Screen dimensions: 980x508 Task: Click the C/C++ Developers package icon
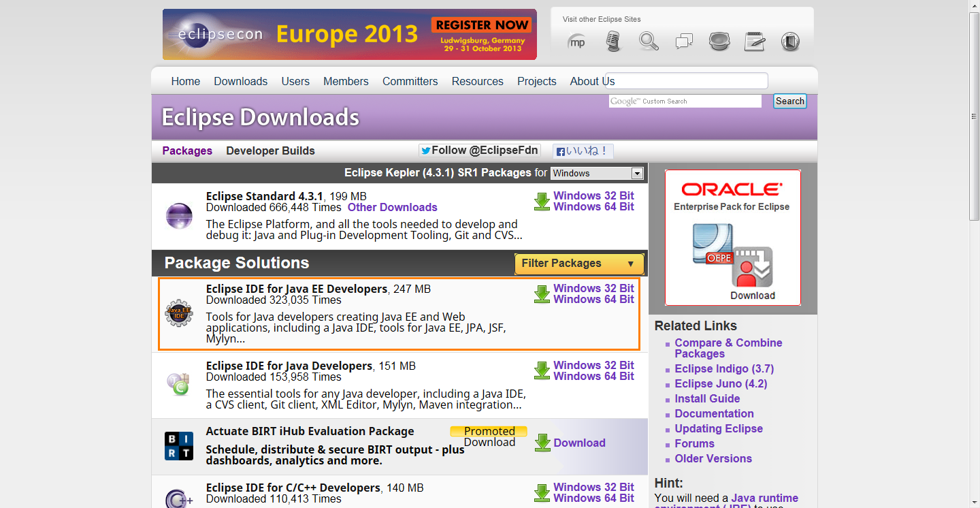[x=178, y=498]
